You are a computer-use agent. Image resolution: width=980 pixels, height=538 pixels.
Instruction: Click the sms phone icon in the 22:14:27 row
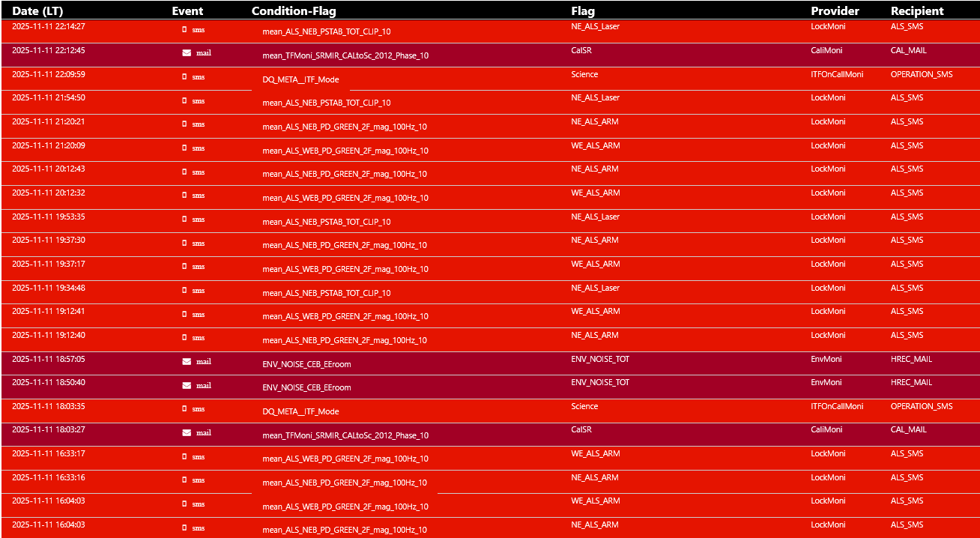click(x=184, y=29)
